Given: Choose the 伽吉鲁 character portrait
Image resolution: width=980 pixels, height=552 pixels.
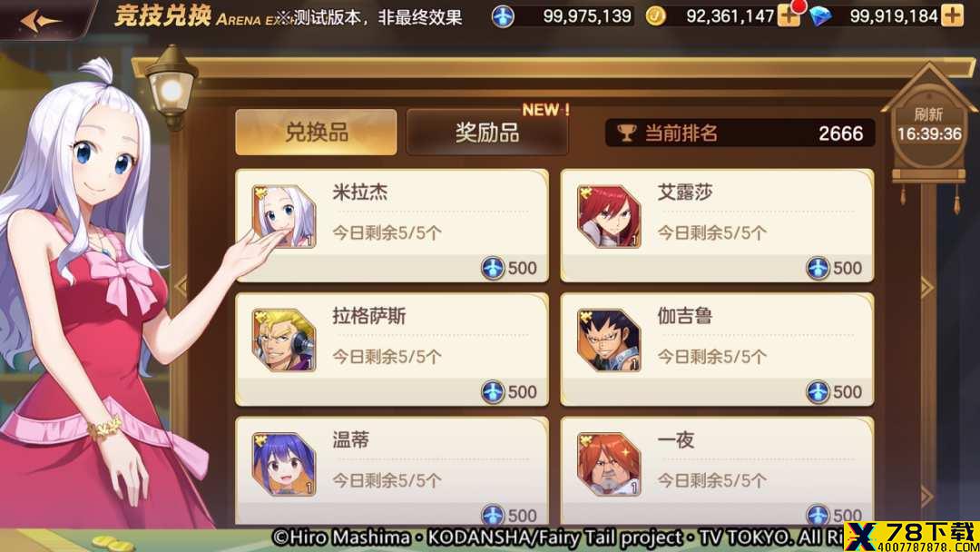Looking at the screenshot, I should pos(609,340).
